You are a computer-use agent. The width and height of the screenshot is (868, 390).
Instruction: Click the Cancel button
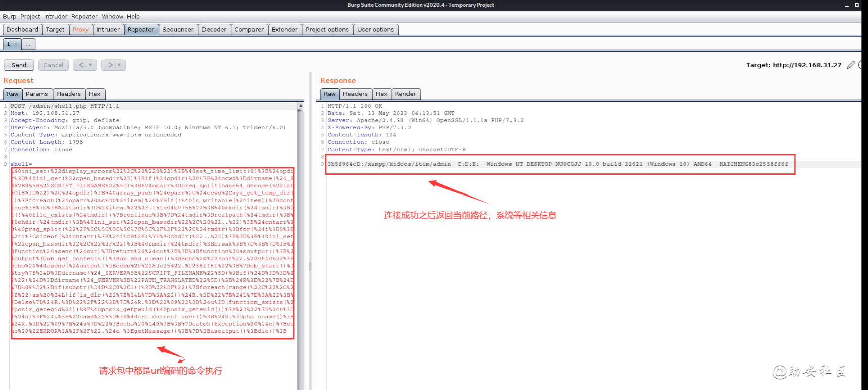pyautogui.click(x=54, y=65)
